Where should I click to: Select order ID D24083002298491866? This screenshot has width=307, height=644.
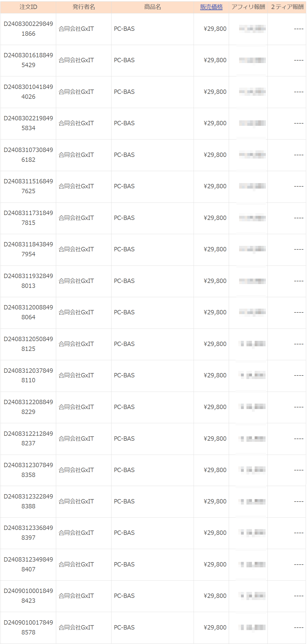pyautogui.click(x=28, y=29)
